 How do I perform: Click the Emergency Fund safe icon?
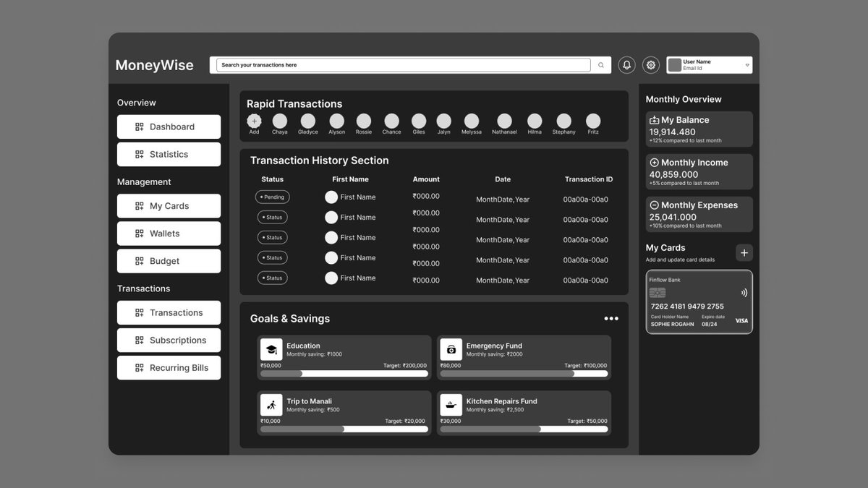(x=451, y=349)
